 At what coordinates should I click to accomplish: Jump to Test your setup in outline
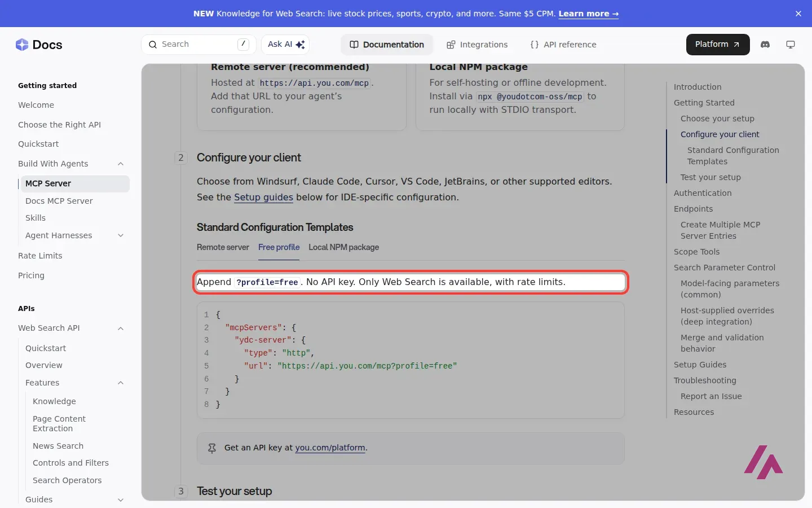click(x=710, y=177)
